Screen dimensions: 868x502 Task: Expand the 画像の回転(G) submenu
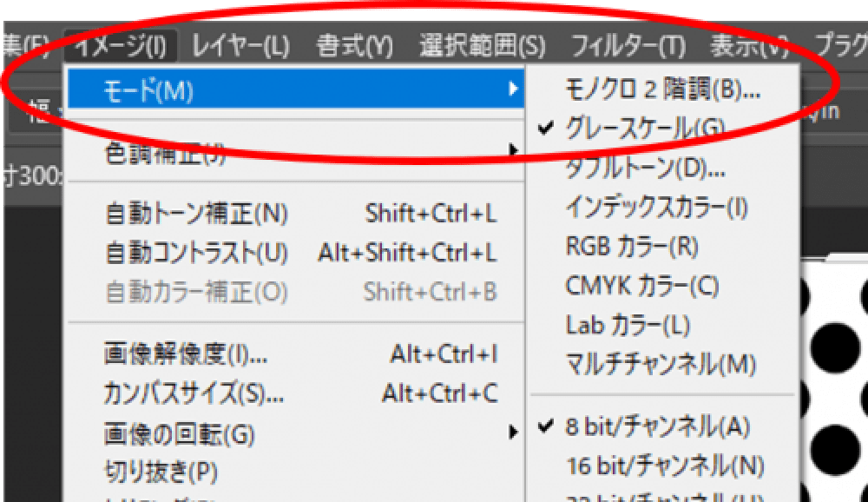click(296, 433)
